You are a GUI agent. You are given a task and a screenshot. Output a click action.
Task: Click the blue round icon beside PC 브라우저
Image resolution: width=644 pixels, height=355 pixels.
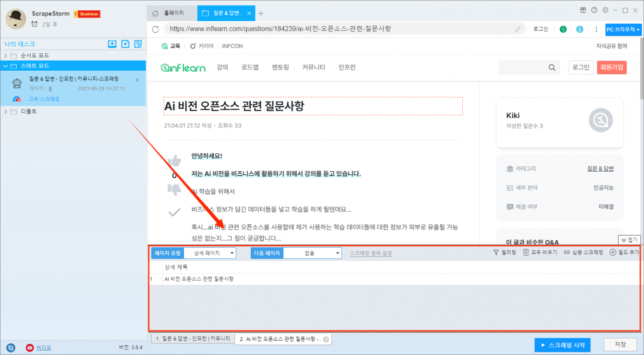[580, 29]
